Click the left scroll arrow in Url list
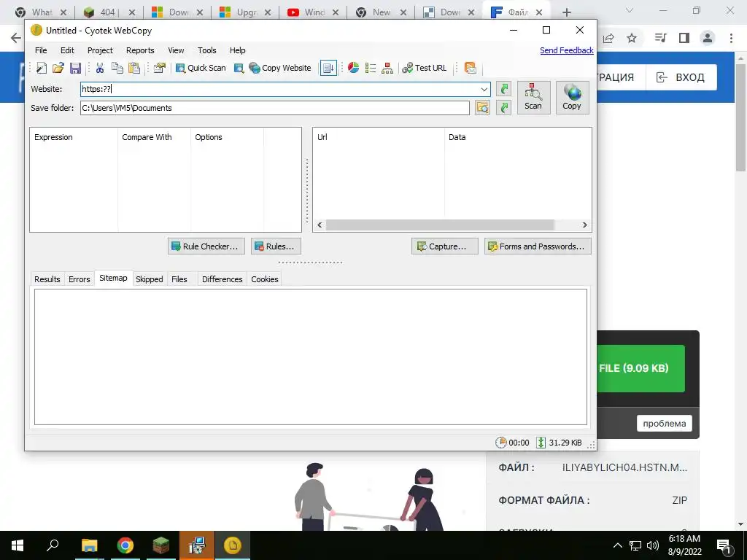Image resolution: width=747 pixels, height=560 pixels. click(320, 225)
